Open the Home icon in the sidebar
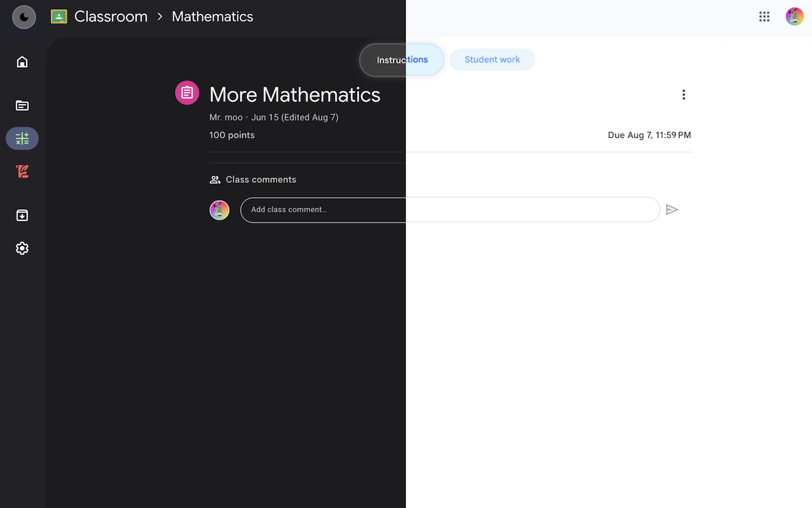Screen dimensions: 812x508 click(22, 61)
